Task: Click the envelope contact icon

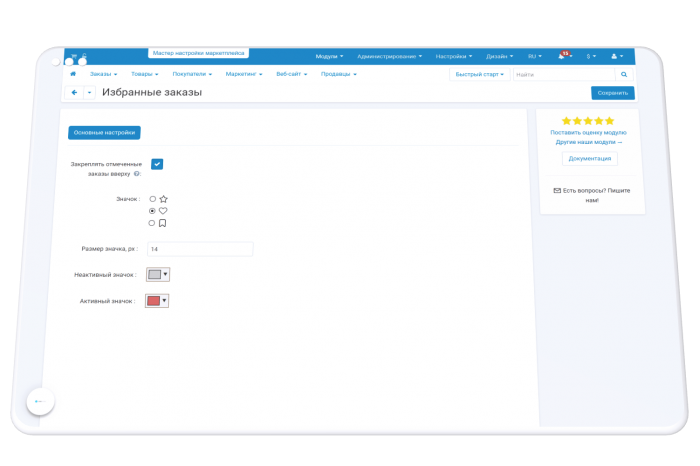Action: pos(557,191)
